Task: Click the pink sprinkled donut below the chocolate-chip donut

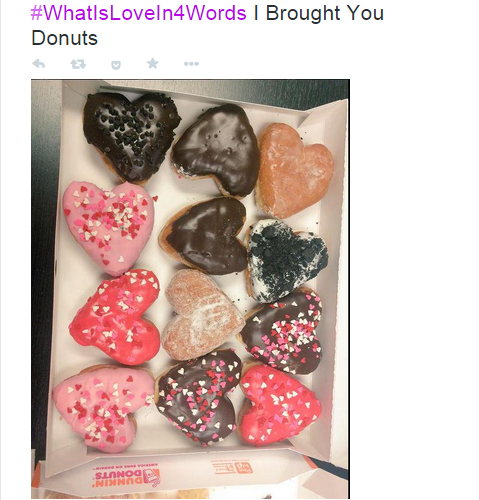Action: tap(109, 227)
